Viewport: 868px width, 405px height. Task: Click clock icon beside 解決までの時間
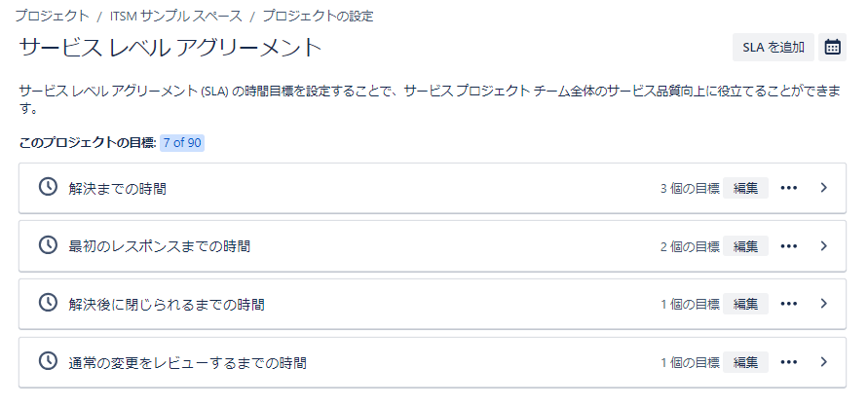[x=47, y=187]
